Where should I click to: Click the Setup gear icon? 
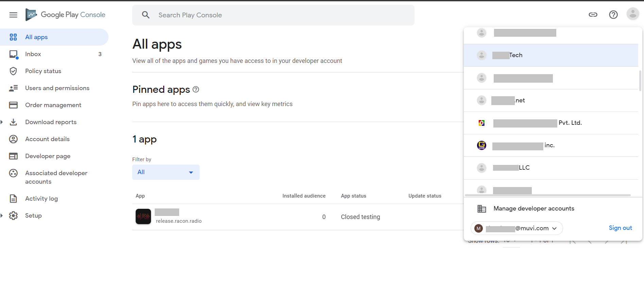pos(13,216)
